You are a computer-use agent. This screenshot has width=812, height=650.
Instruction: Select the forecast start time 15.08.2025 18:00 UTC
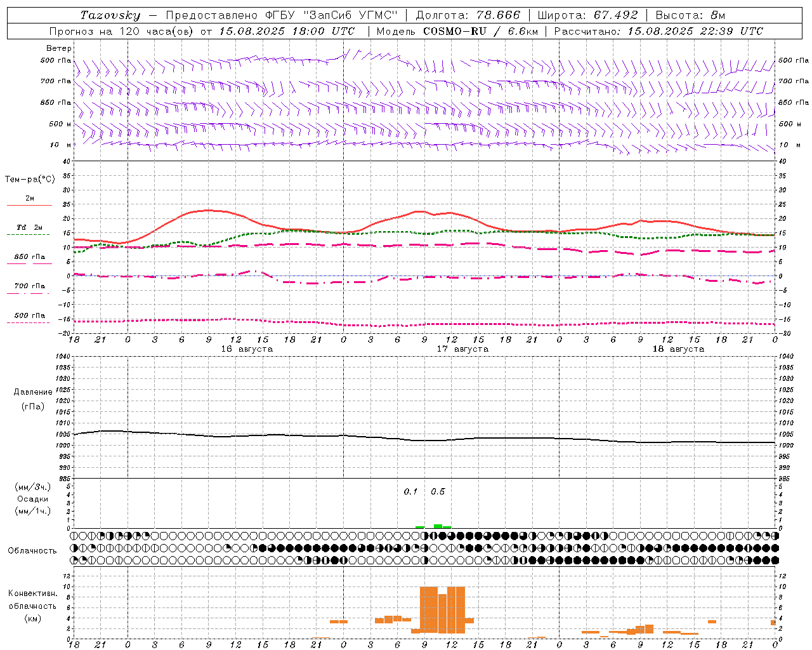coord(287,31)
